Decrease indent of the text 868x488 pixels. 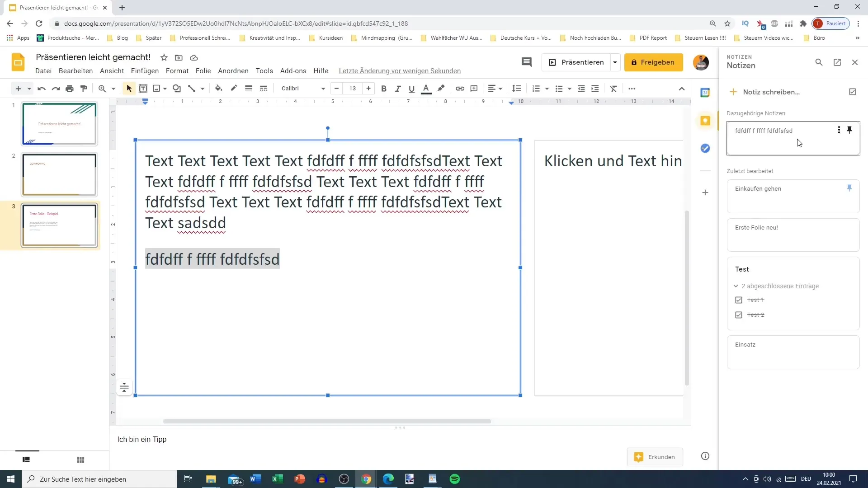coord(581,89)
